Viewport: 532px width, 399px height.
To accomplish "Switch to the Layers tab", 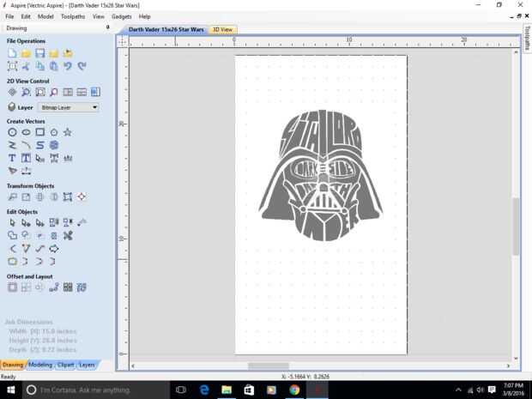I will coord(87,365).
